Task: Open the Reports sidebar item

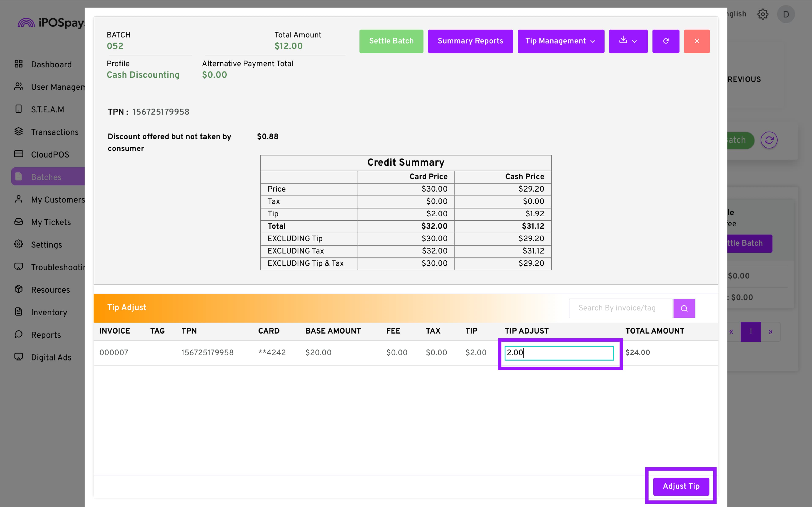Action: coord(46,335)
